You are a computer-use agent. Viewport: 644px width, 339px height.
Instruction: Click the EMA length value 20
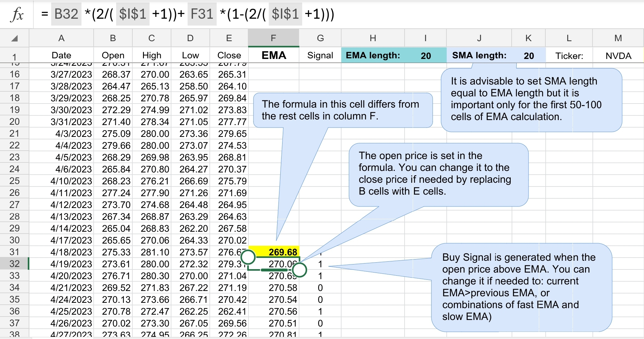[426, 56]
